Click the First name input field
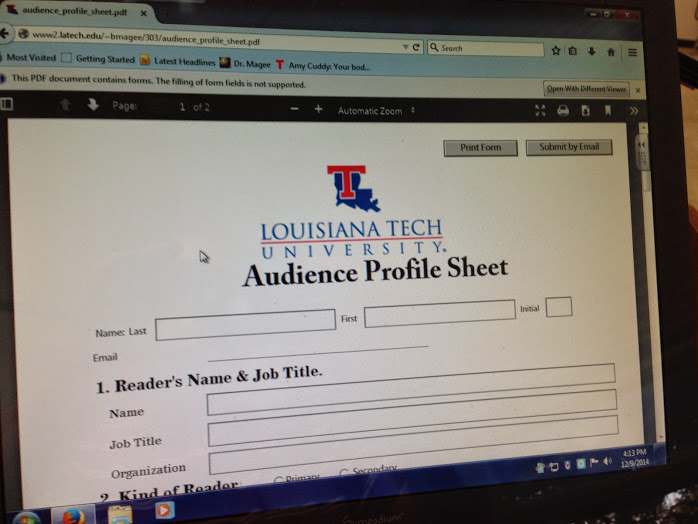This screenshot has width=698, height=524. pyautogui.click(x=440, y=313)
